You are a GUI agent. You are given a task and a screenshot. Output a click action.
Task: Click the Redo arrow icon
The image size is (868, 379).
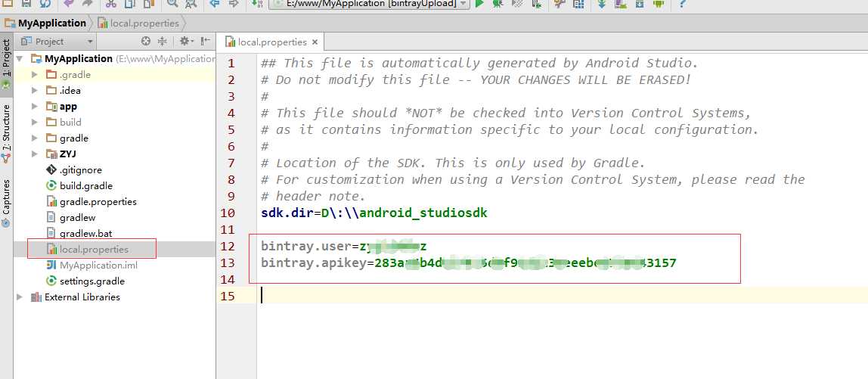pos(87,3)
